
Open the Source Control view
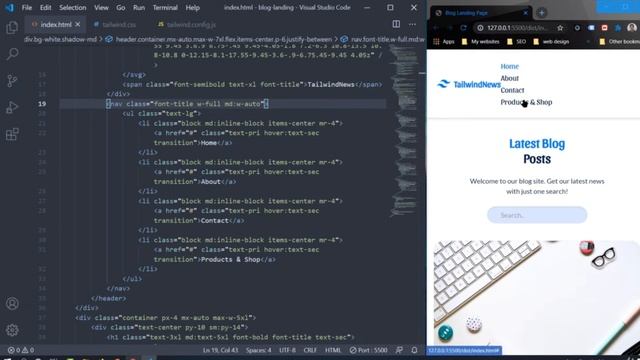click(x=12, y=80)
